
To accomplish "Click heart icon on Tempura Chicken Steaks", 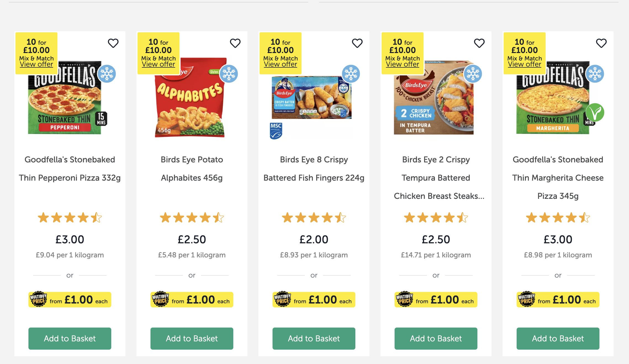I will 479,43.
